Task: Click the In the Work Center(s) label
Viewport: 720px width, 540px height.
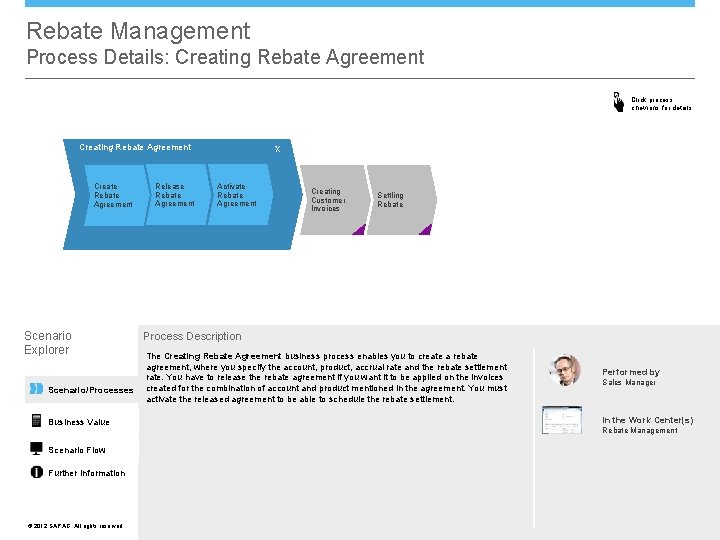Action: [x=648, y=420]
